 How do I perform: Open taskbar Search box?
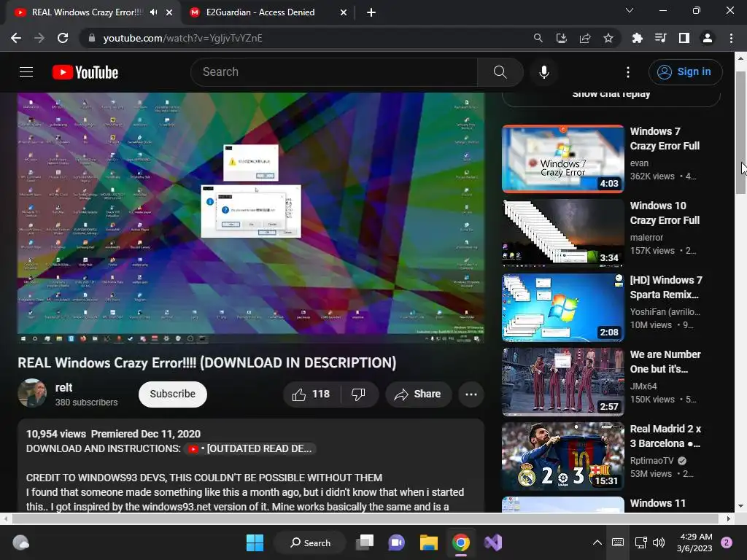point(311,542)
